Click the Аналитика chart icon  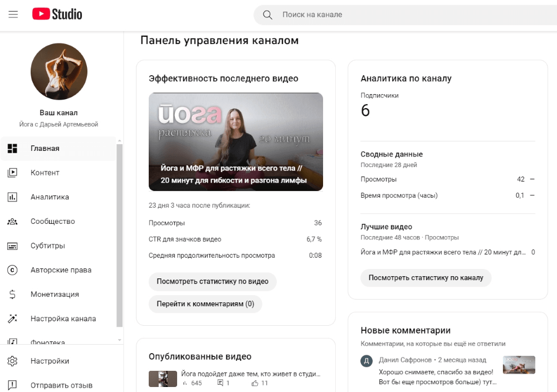(12, 197)
